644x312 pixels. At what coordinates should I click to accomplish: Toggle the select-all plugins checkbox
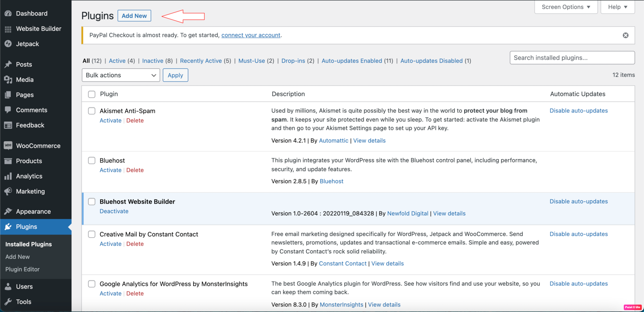tap(92, 94)
